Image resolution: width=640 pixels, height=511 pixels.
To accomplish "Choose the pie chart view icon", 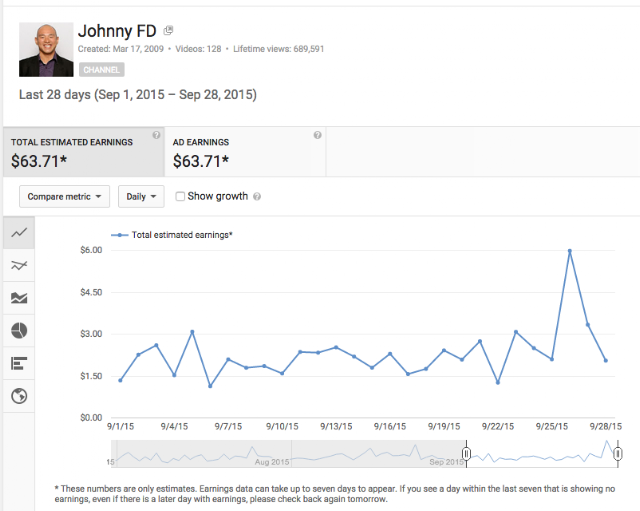I will 19,331.
